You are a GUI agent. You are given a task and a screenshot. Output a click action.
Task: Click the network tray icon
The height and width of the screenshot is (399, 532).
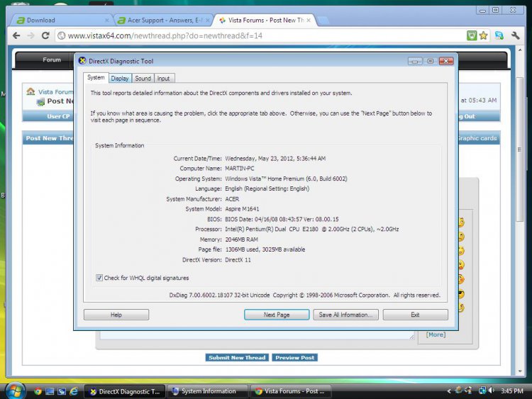482,390
